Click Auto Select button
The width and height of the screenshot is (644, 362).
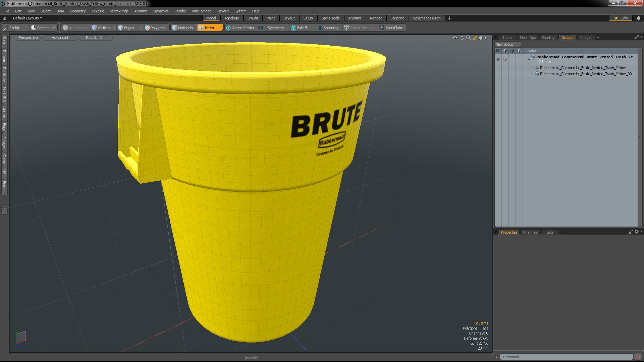click(75, 28)
